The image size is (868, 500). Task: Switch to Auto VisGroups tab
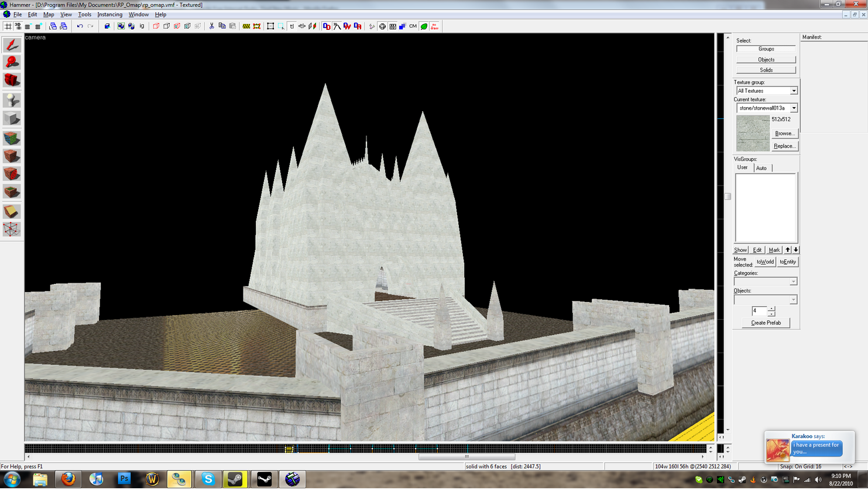tap(761, 168)
